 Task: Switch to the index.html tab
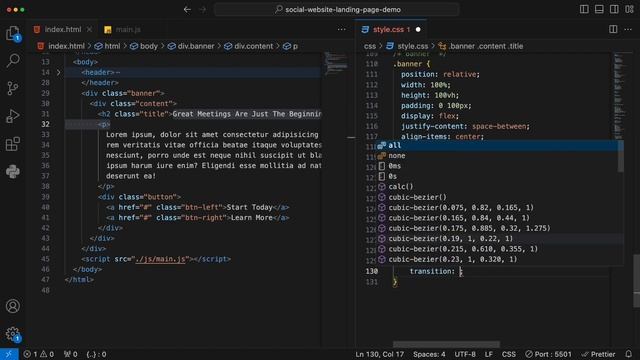point(63,29)
